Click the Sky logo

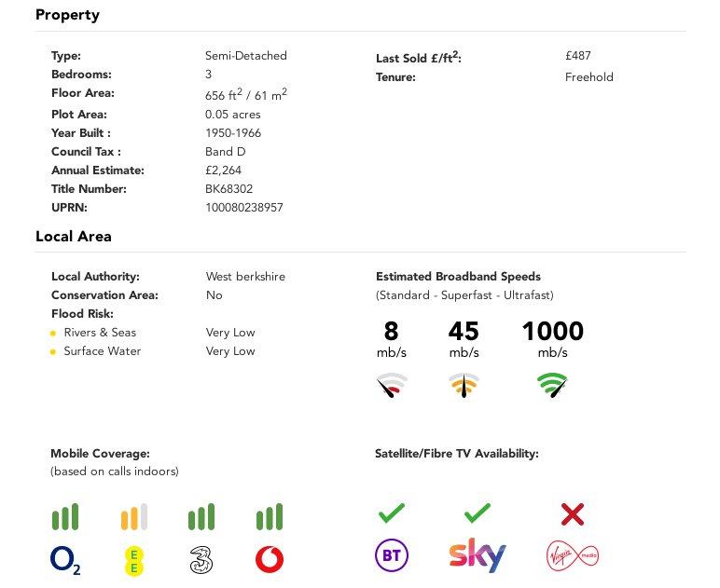click(x=478, y=555)
